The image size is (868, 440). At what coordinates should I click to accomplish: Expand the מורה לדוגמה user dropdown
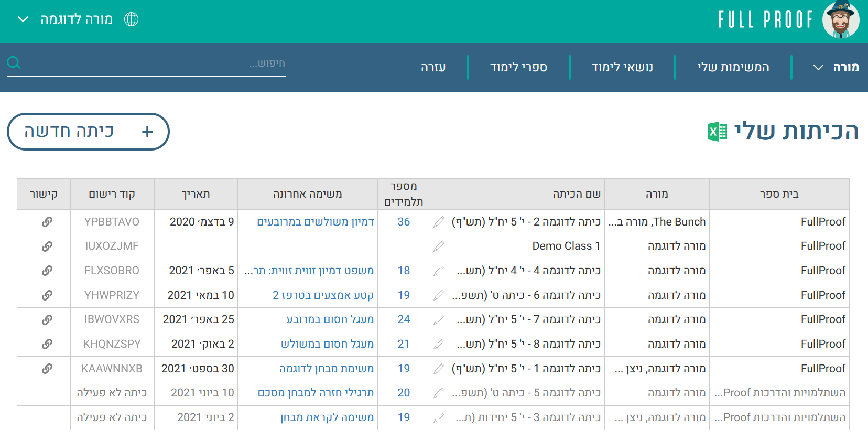pyautogui.click(x=23, y=19)
